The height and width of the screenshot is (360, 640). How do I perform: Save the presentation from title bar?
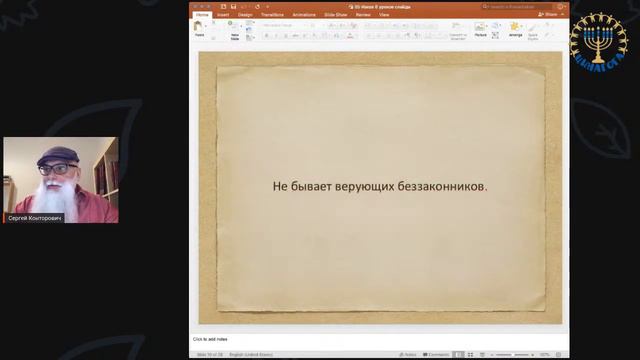pos(233,7)
